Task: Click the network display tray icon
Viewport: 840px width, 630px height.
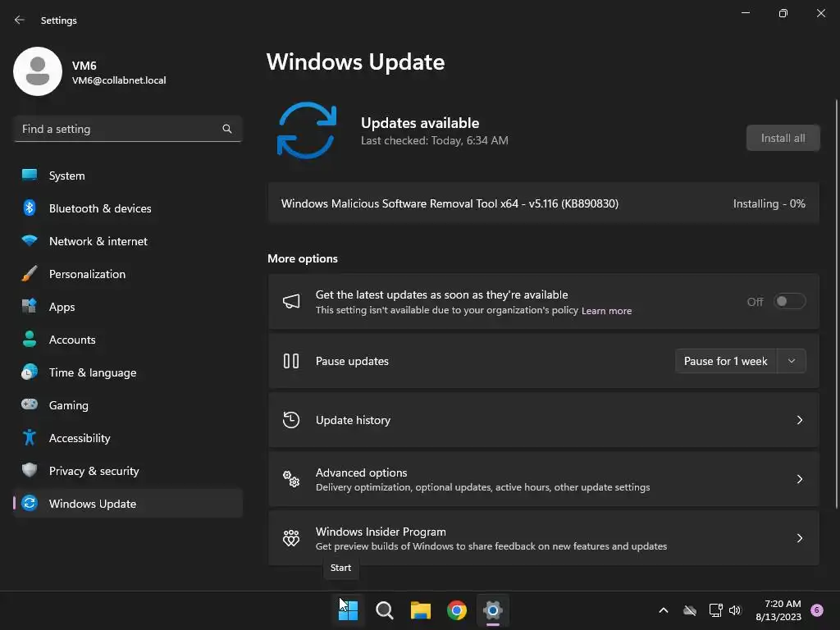Action: coord(715,610)
